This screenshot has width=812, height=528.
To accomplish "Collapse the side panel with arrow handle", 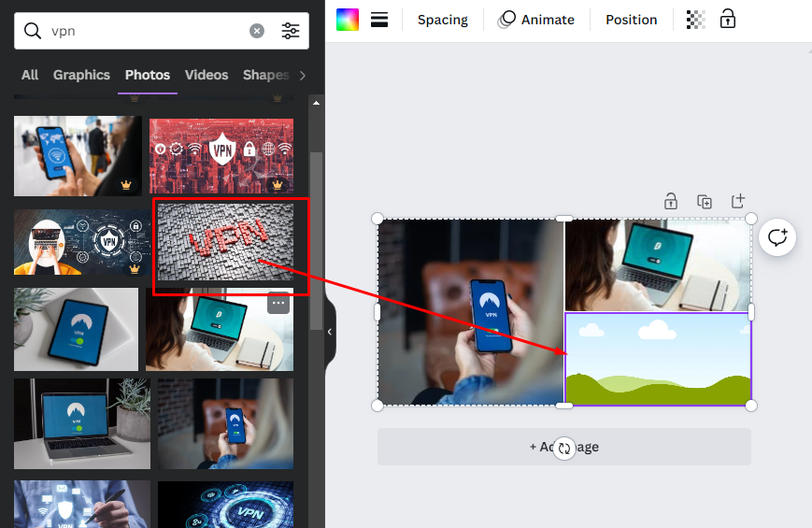I will click(x=330, y=332).
